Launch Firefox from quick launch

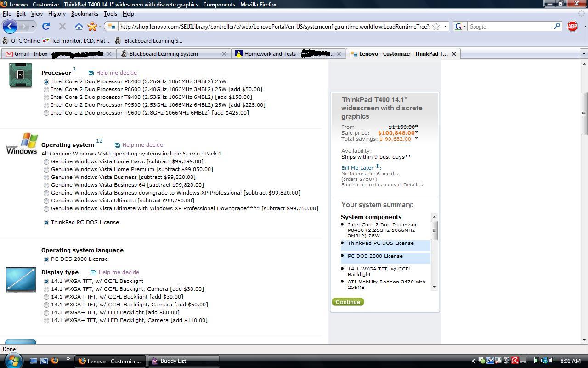point(55,361)
